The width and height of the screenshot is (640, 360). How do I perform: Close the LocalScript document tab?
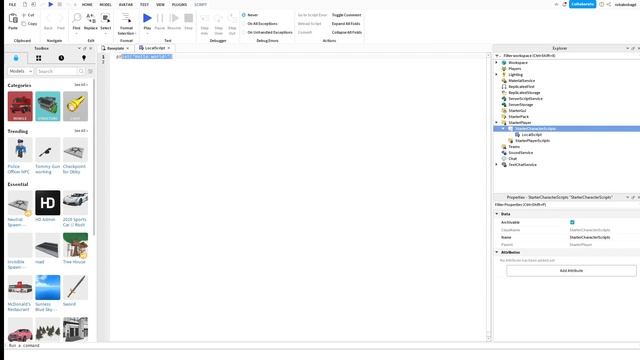169,48
